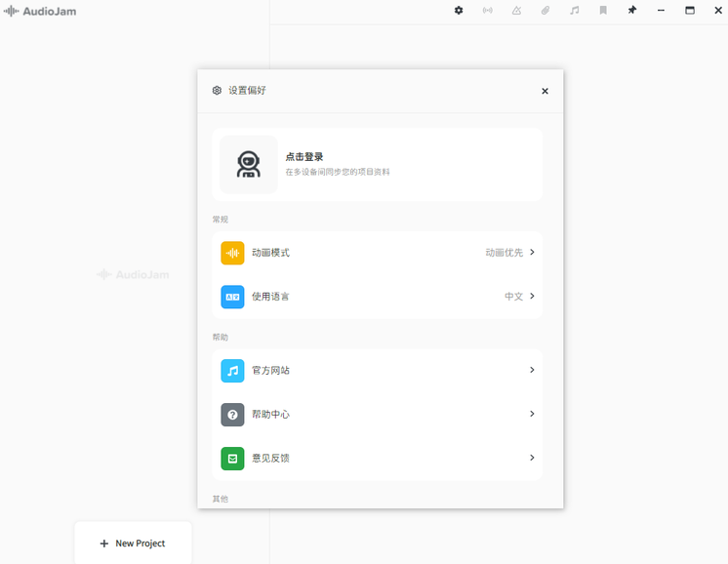Open the 帮助中心 chevron arrow
728x564 pixels.
pos(532,414)
